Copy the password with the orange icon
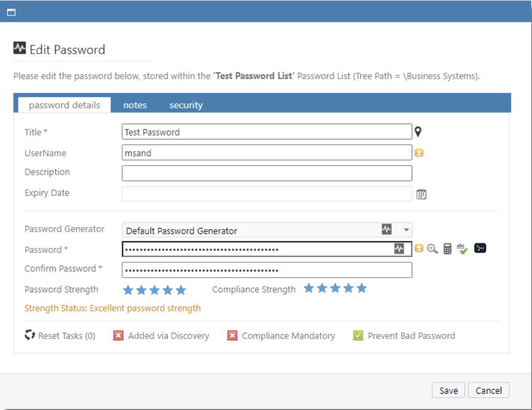 (x=419, y=249)
